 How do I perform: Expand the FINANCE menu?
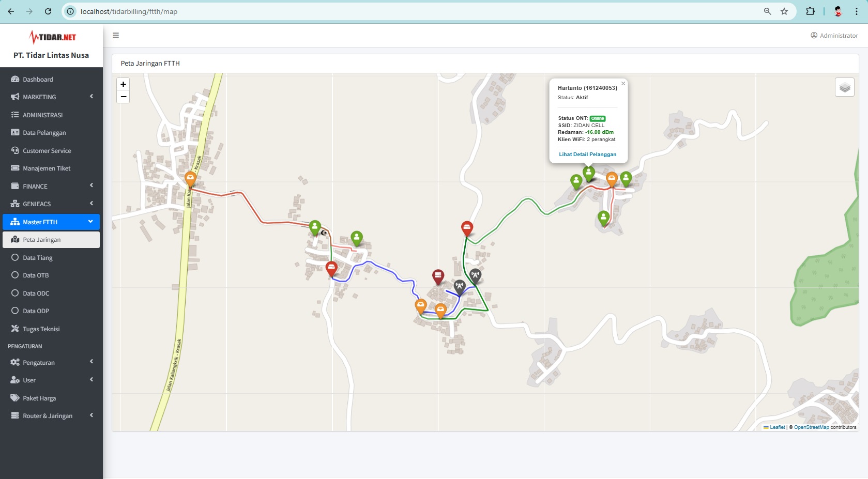[x=51, y=186]
